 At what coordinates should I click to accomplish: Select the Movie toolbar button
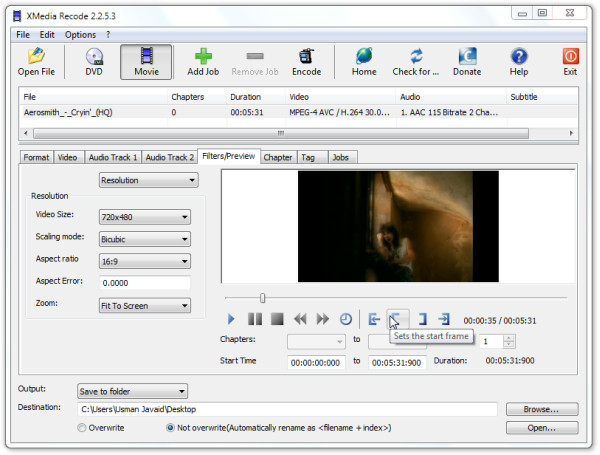tap(146, 62)
